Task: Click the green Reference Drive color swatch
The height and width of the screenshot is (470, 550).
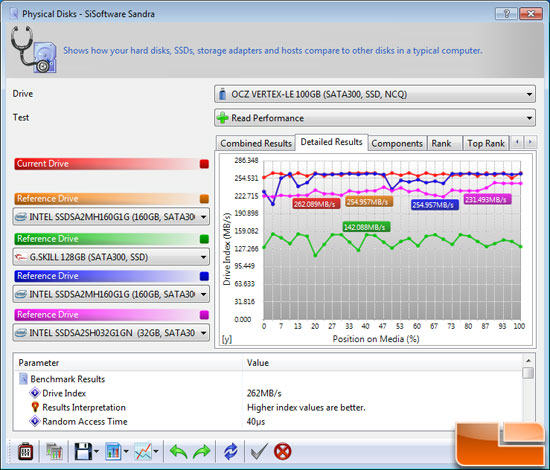Action: tap(204, 239)
